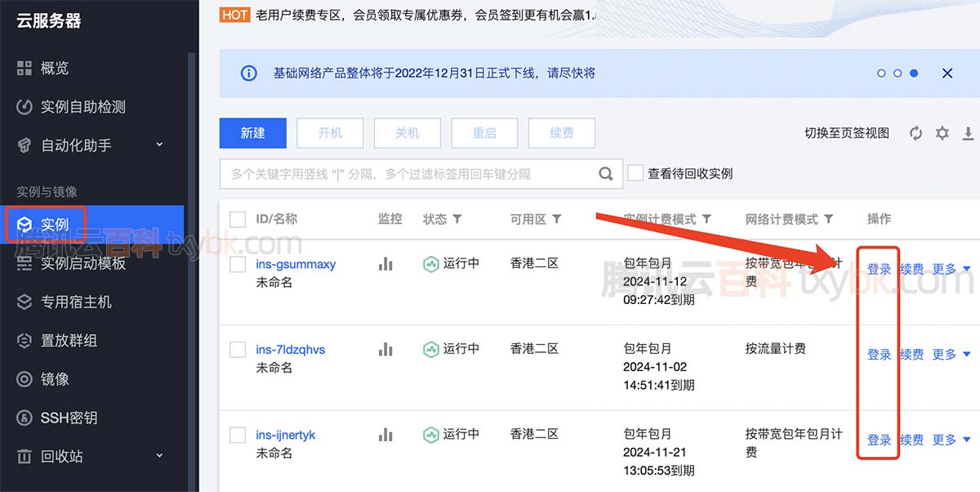
Task: Open 镜像 images page
Action: [x=55, y=379]
